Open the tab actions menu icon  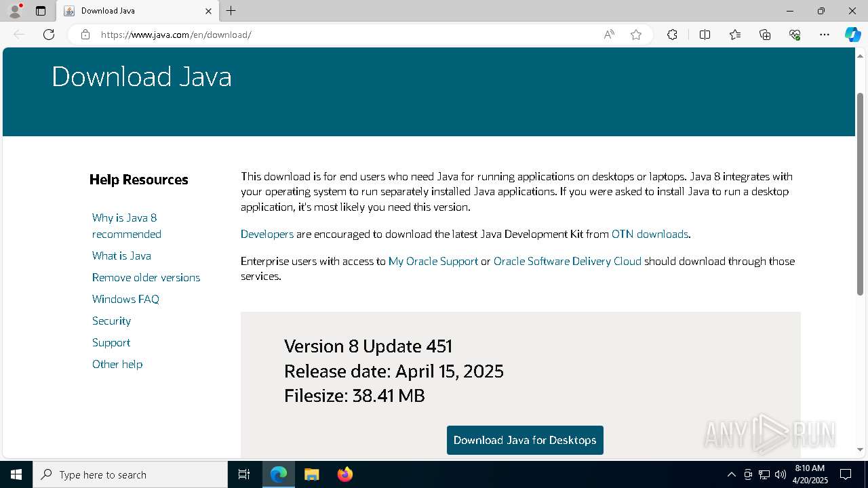click(41, 11)
